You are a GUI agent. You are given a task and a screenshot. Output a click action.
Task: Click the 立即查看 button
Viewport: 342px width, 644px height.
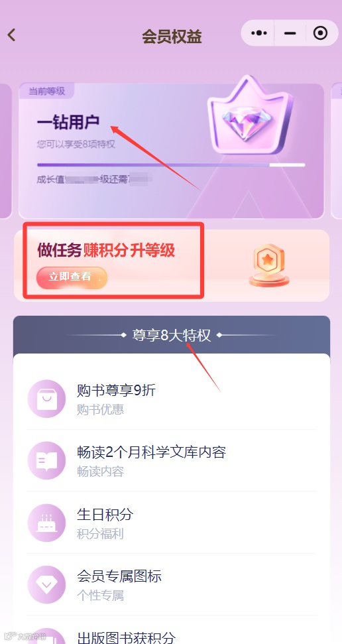point(72,278)
